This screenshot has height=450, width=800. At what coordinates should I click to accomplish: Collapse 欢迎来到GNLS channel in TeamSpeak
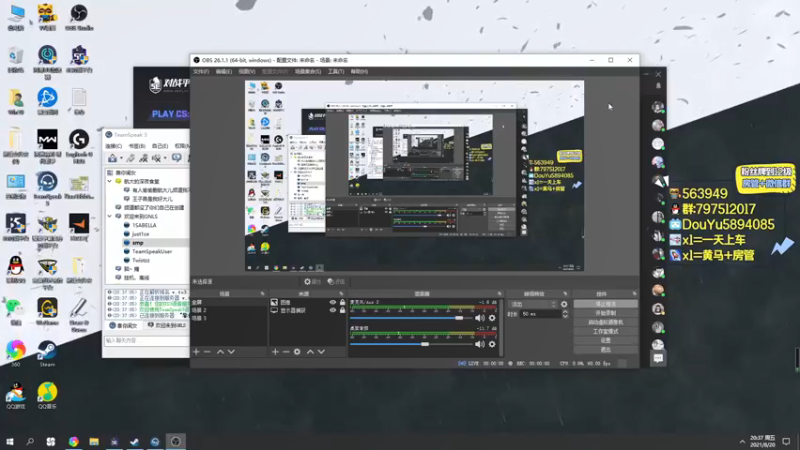tap(110, 216)
